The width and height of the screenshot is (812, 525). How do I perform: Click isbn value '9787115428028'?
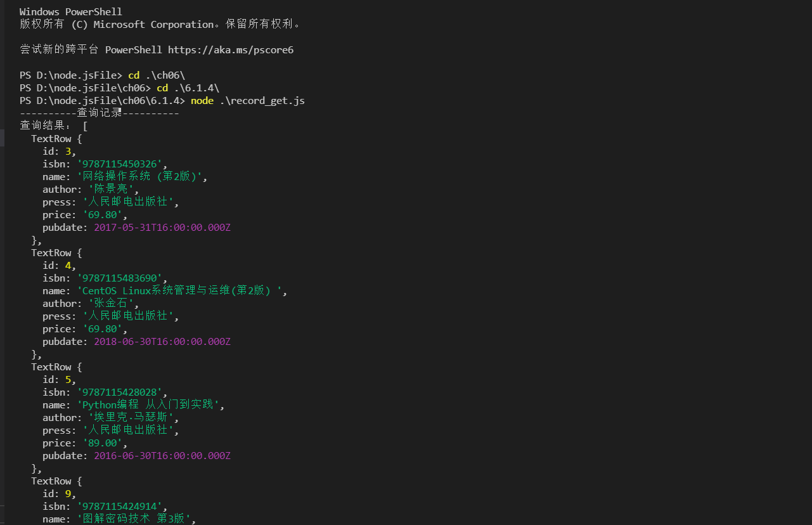point(120,392)
